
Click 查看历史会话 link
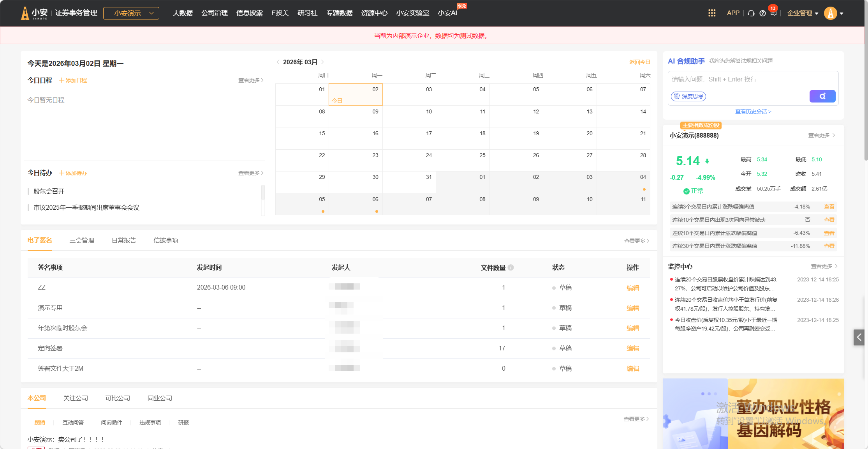(x=753, y=111)
